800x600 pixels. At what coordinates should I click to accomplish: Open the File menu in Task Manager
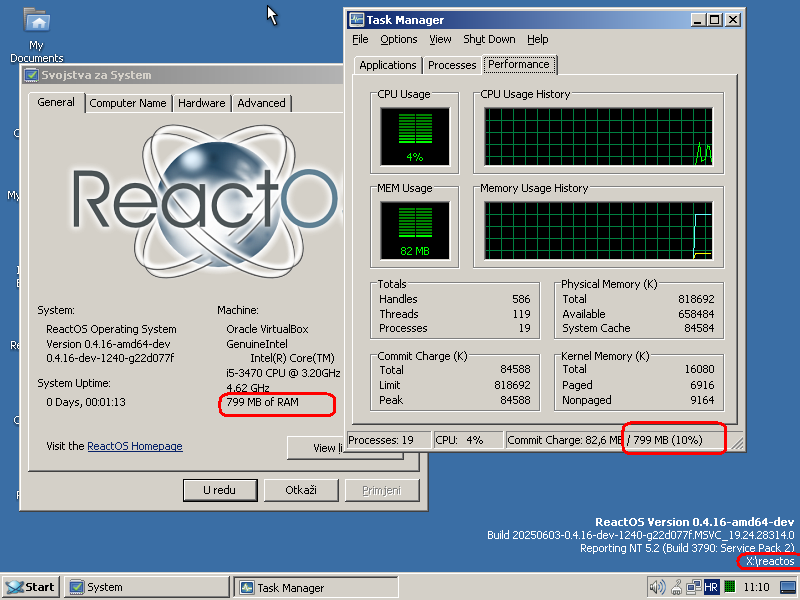point(360,39)
